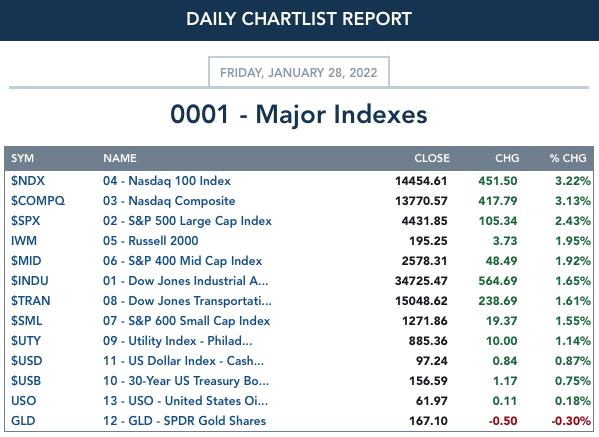Open 13 - USO United States Oil entry
This screenshot has height=437, width=599.
point(186,401)
